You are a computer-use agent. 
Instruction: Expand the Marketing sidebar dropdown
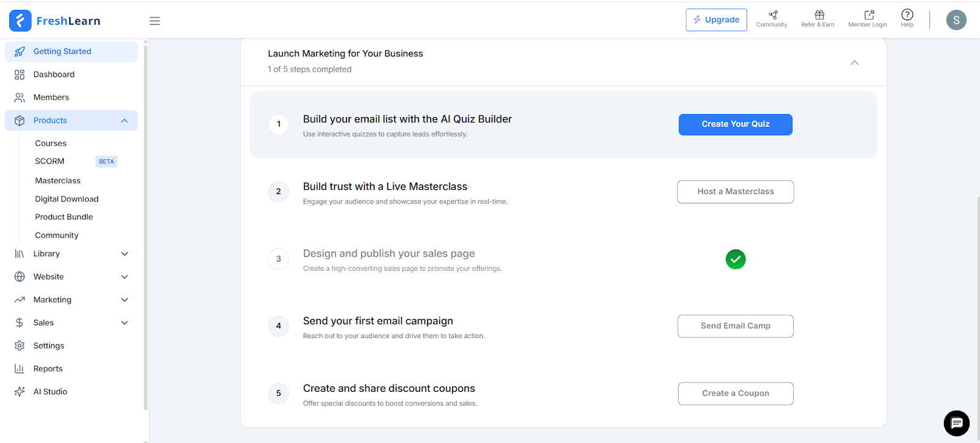pos(124,300)
